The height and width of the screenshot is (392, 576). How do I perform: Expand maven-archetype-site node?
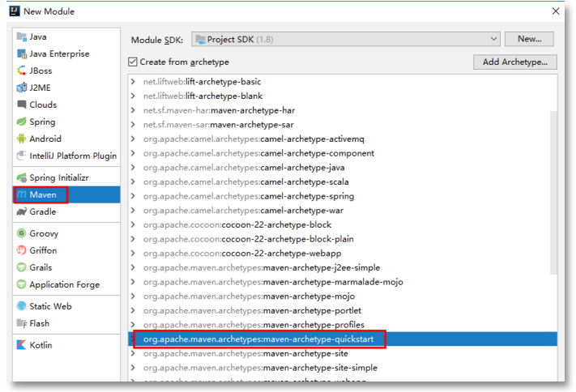pyautogui.click(x=133, y=353)
